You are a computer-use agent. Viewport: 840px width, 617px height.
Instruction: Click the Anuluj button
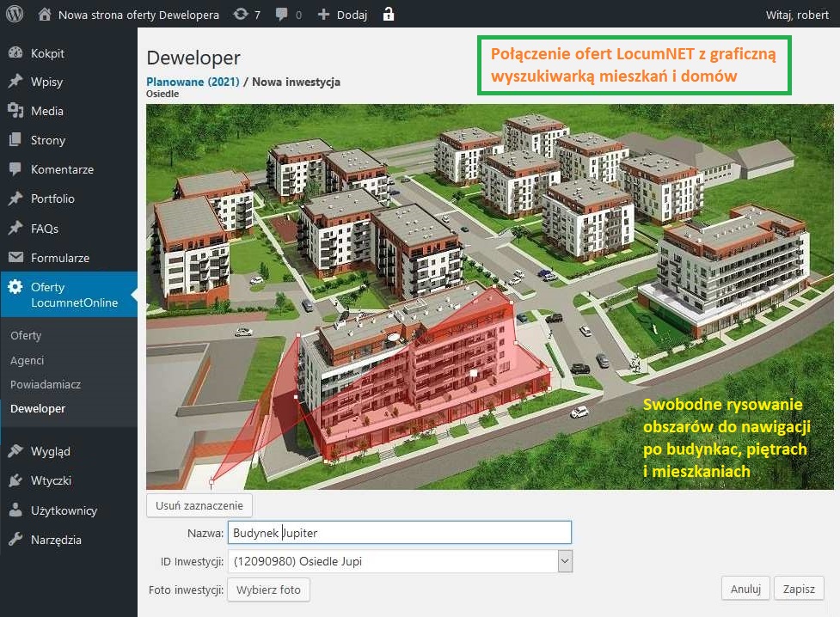pyautogui.click(x=745, y=589)
